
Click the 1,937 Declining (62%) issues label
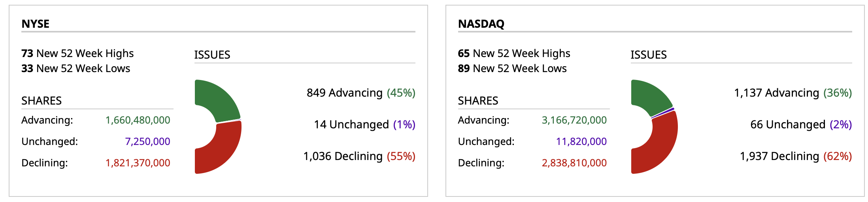click(x=796, y=156)
